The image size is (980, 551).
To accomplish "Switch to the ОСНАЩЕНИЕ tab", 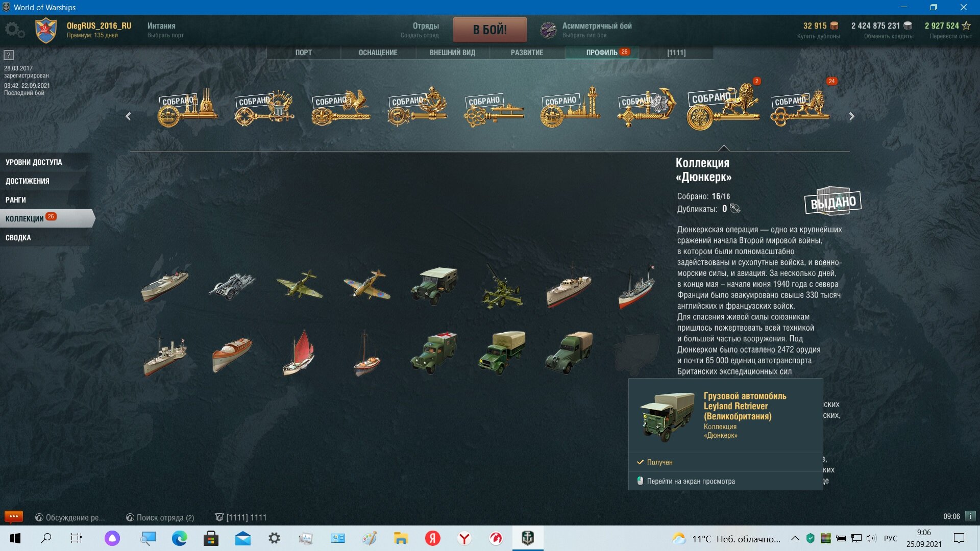I will (x=378, y=53).
